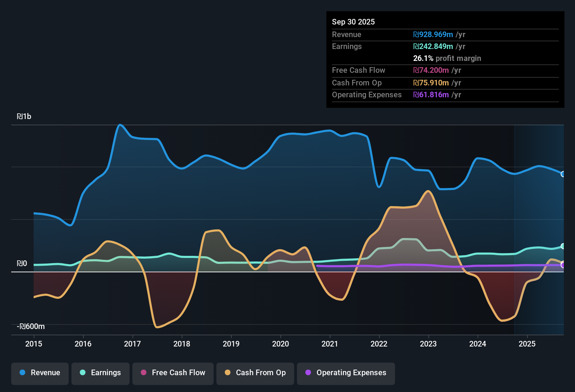The width and height of the screenshot is (575, 392).
Task: Click the Revenue endpoint marker on the chart
Action: [563, 174]
